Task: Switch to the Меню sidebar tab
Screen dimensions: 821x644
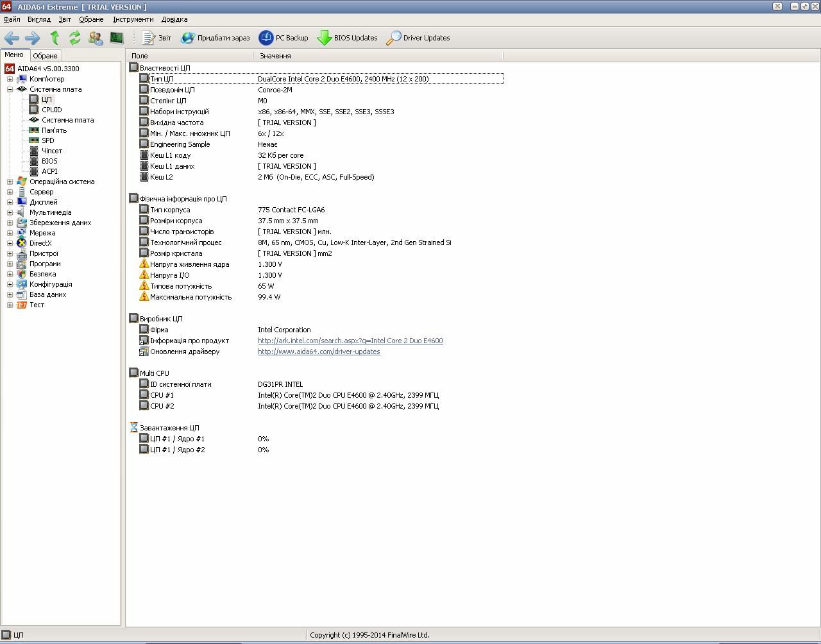Action: pos(14,55)
